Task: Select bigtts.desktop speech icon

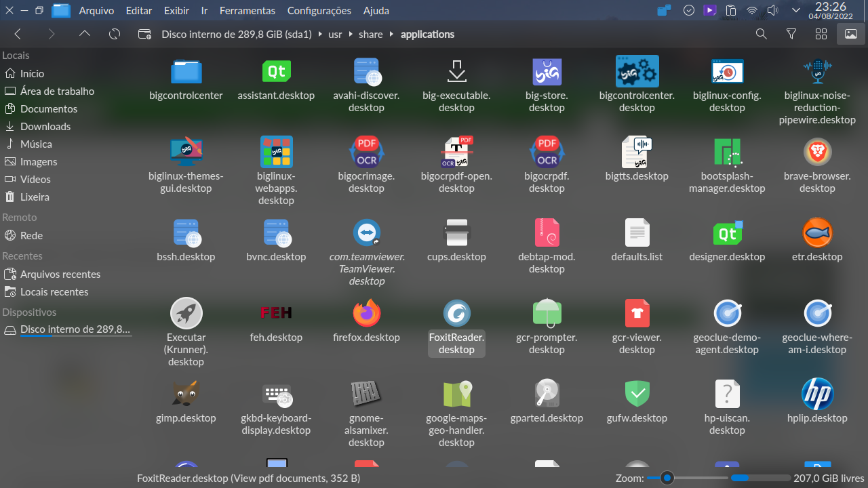Action: tap(637, 152)
